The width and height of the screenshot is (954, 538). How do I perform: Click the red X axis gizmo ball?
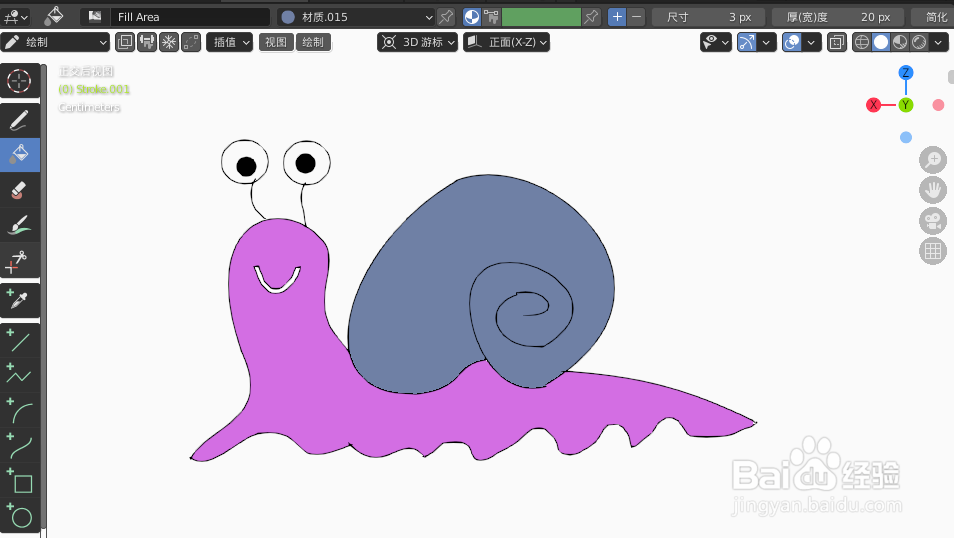click(873, 105)
